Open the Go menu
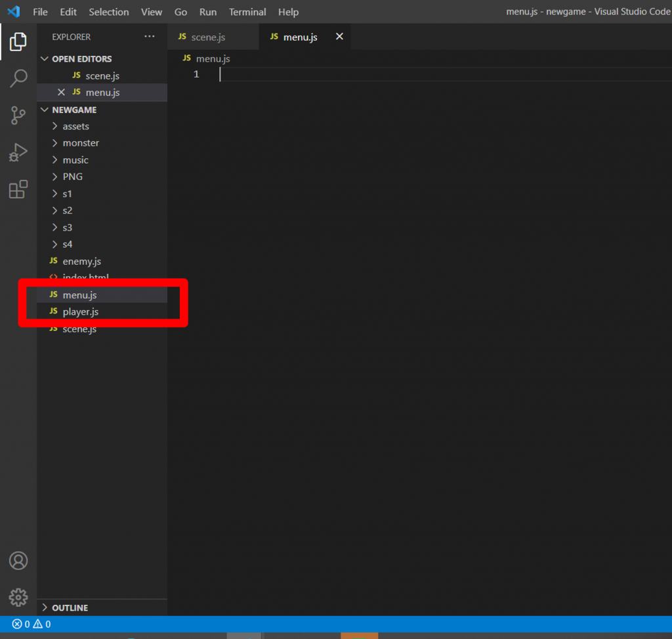The image size is (672, 639). coord(180,12)
